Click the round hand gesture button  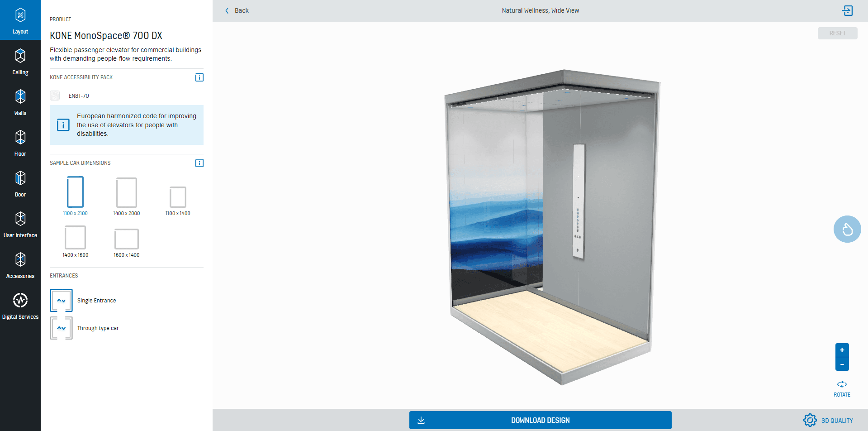pyautogui.click(x=847, y=229)
